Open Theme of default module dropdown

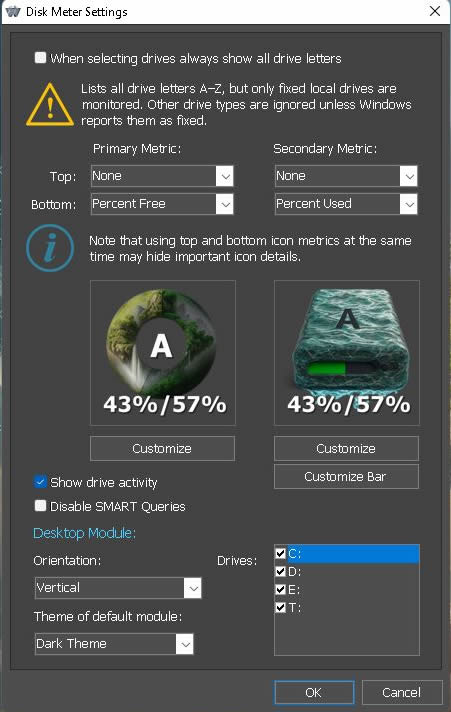(x=114, y=644)
